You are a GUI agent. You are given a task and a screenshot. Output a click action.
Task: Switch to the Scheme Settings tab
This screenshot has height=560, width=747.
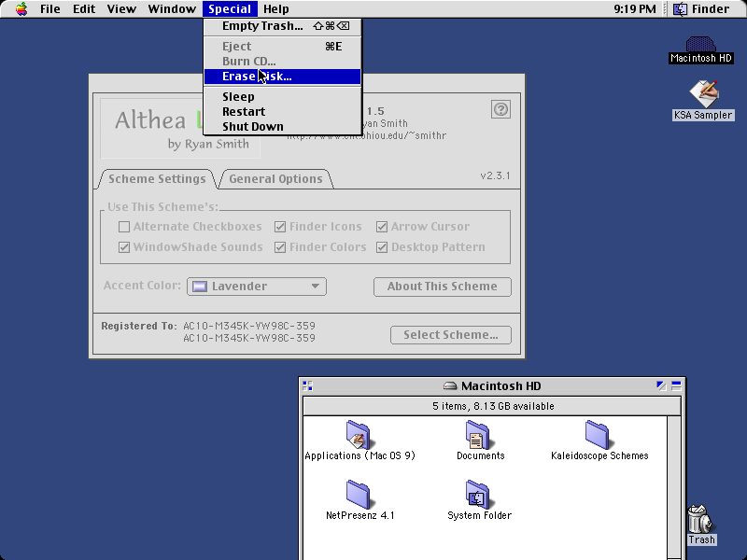pyautogui.click(x=157, y=179)
